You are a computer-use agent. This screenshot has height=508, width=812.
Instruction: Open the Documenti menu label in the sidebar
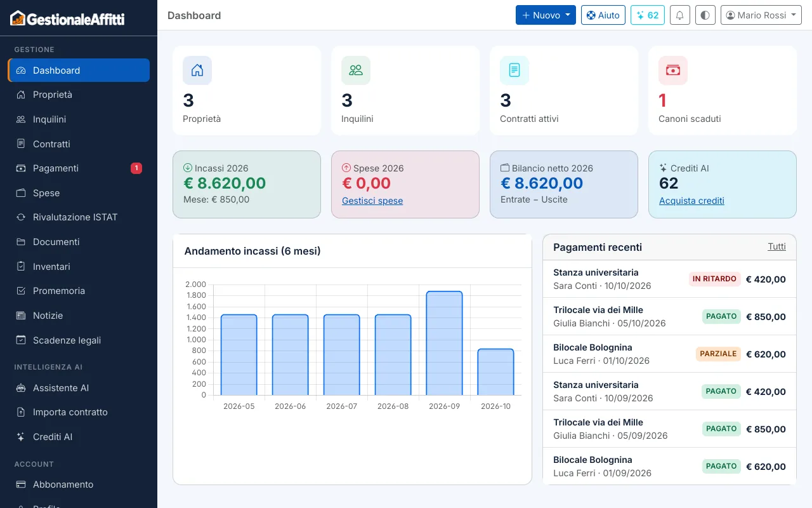pyautogui.click(x=56, y=242)
